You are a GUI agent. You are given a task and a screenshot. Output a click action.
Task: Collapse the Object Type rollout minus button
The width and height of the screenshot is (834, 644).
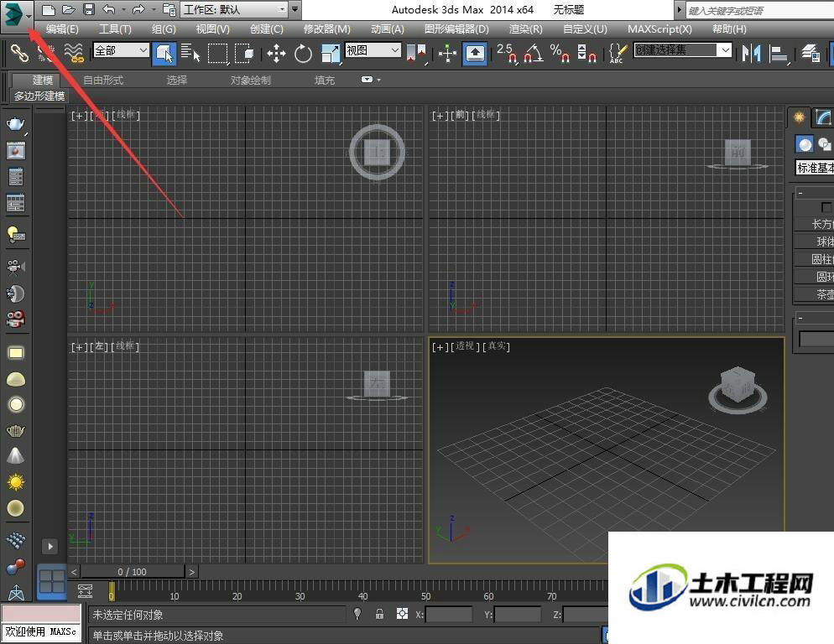pos(800,193)
